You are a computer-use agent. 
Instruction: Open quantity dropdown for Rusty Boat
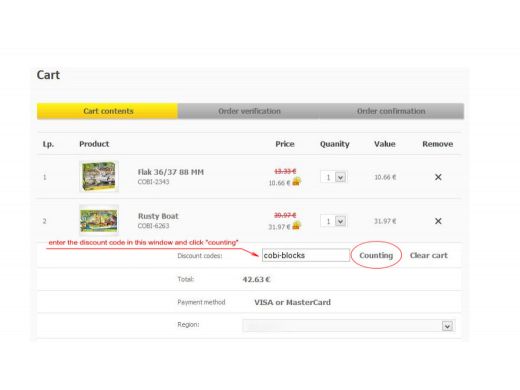[x=340, y=221]
